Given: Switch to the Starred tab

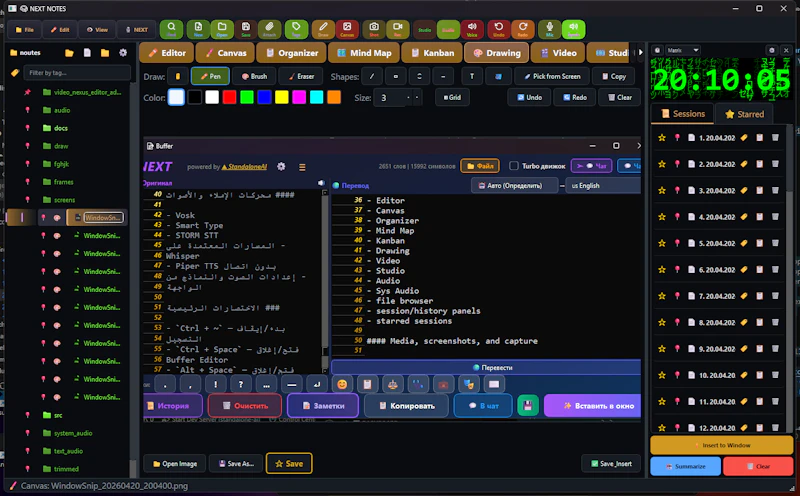Looking at the screenshot, I should [744, 114].
